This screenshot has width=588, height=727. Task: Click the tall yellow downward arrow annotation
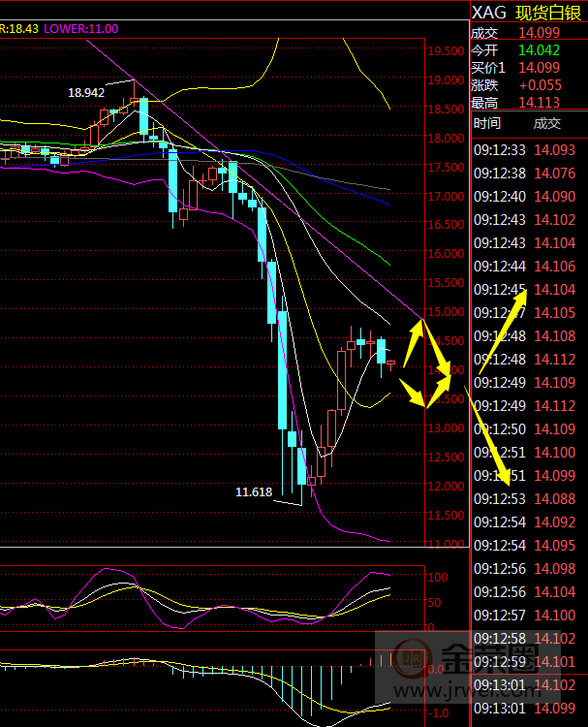(489, 438)
